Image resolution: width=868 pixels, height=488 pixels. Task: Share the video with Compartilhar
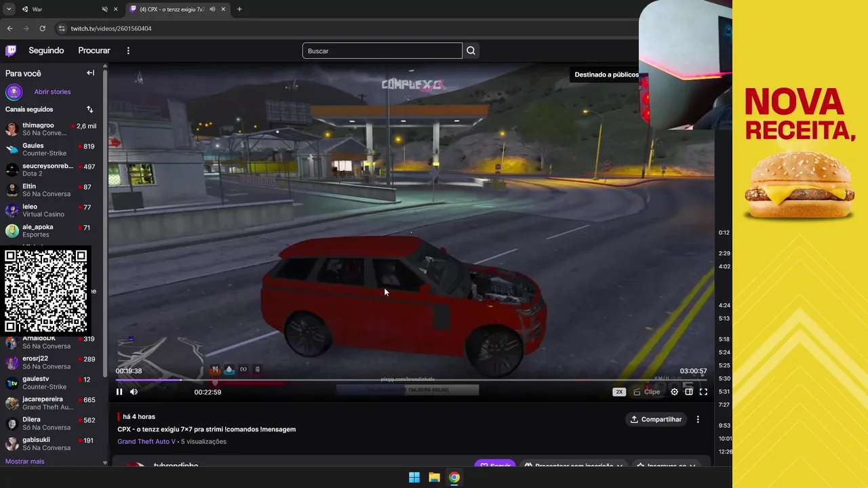pos(656,420)
